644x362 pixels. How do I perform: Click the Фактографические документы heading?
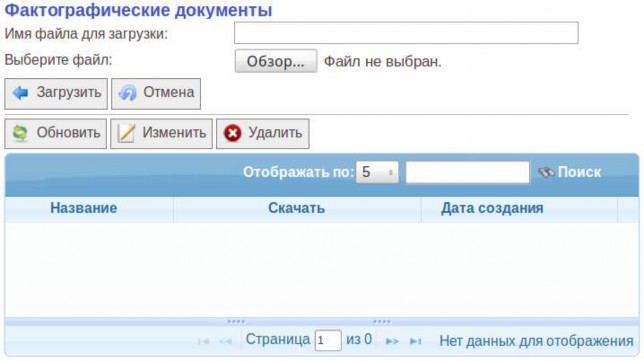point(138,10)
